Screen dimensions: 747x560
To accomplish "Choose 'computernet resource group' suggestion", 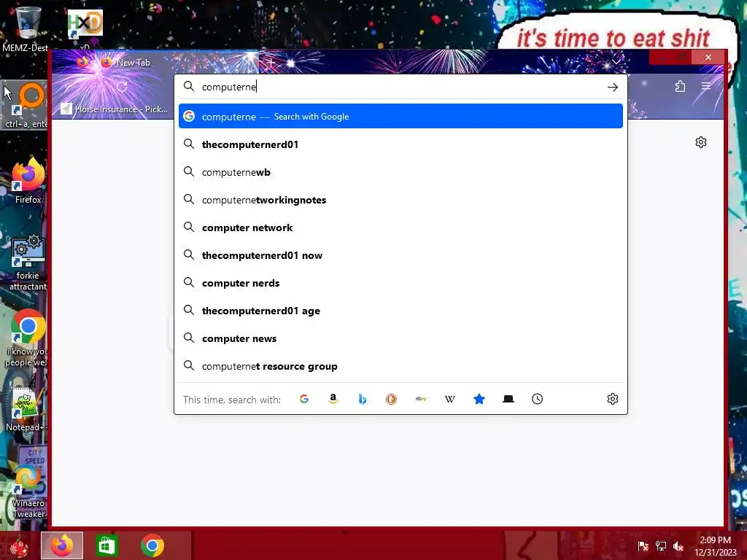I will point(400,366).
